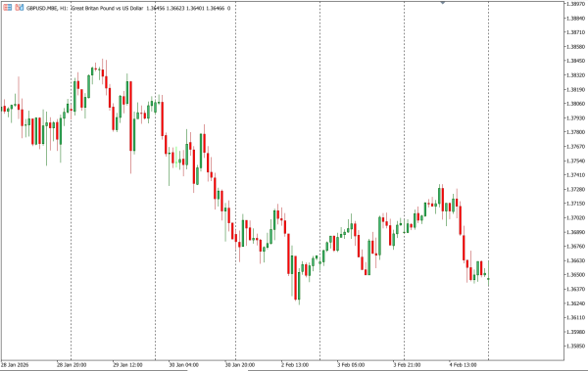The image size is (588, 371).
Task: Click the 1.37800 price level
Action: click(x=576, y=132)
